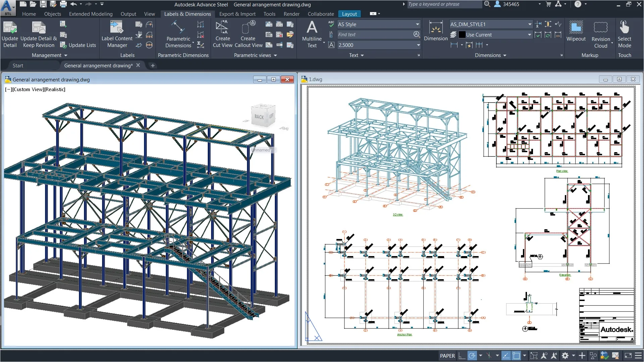
Task: Switch to the Extended Modeling ribbon tab
Action: [91, 14]
